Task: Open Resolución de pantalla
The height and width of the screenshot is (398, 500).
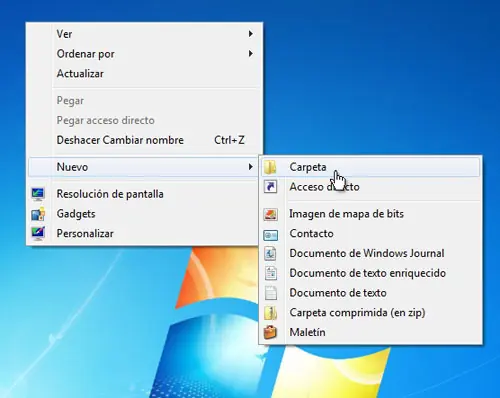Action: click(144, 194)
